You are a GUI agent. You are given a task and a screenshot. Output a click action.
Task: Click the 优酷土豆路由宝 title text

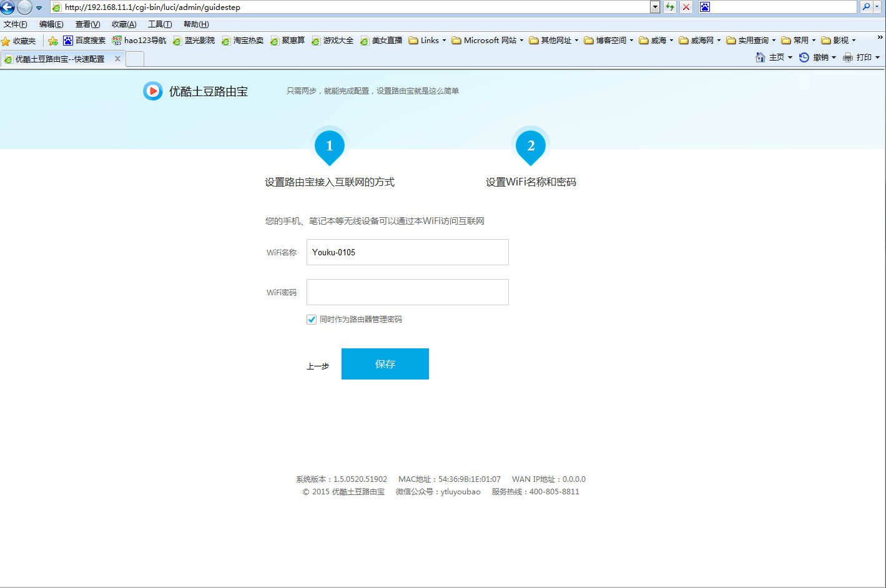209,92
